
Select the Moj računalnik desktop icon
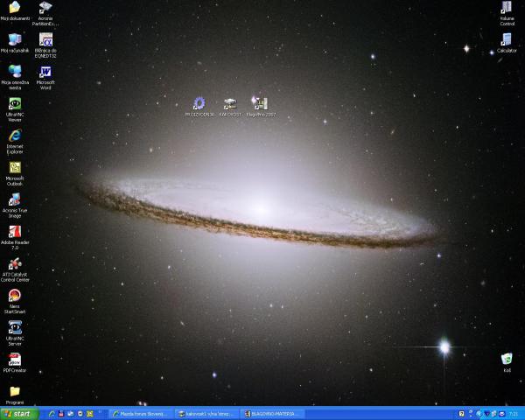(x=14, y=39)
